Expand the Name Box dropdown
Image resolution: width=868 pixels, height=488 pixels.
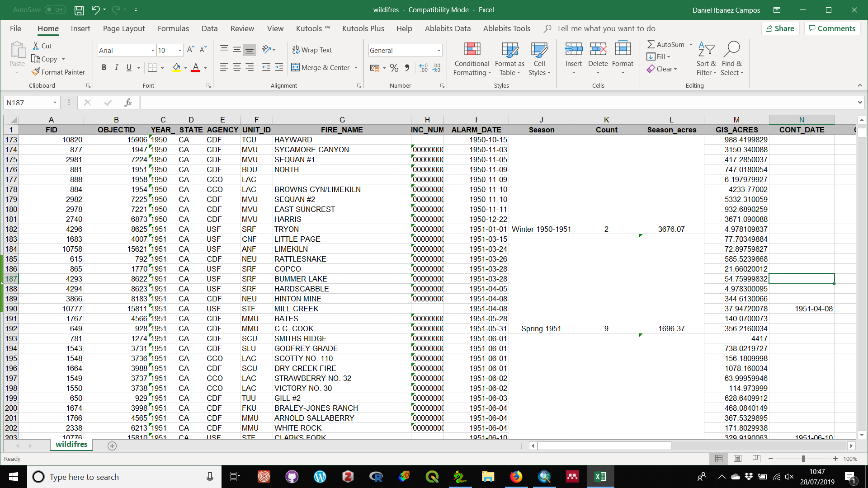55,103
